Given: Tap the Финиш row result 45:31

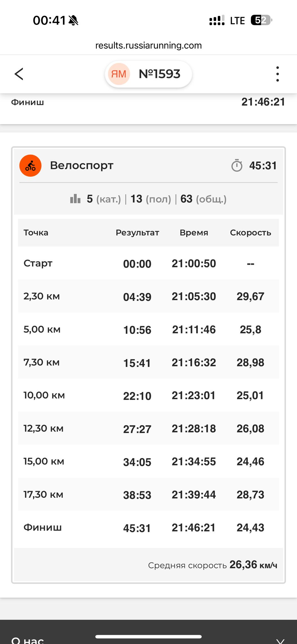Looking at the screenshot, I should pos(137,528).
